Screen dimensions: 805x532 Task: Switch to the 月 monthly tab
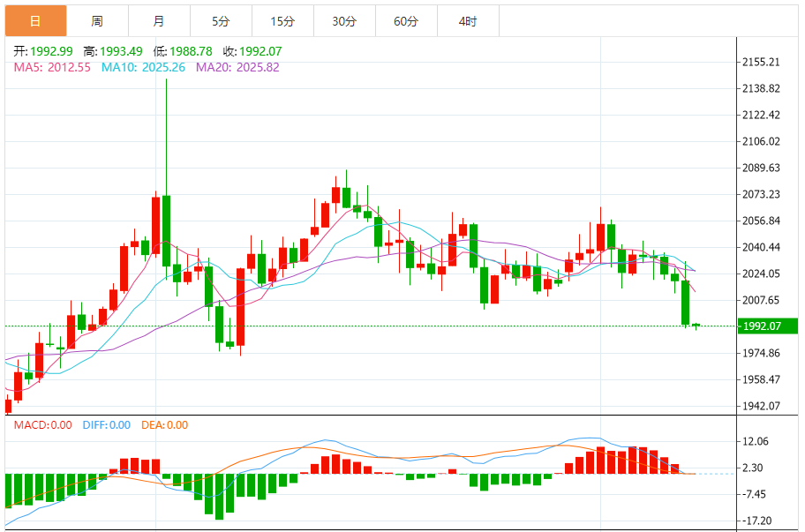(159, 21)
